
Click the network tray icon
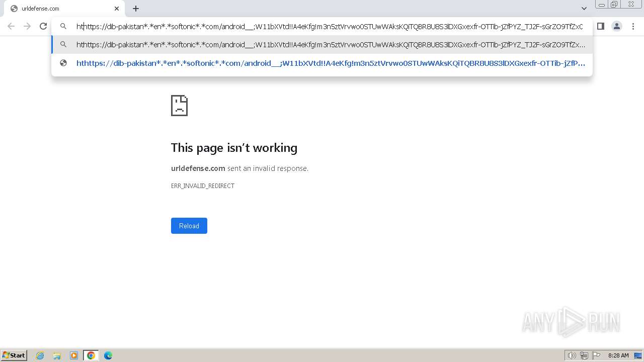click(x=584, y=355)
